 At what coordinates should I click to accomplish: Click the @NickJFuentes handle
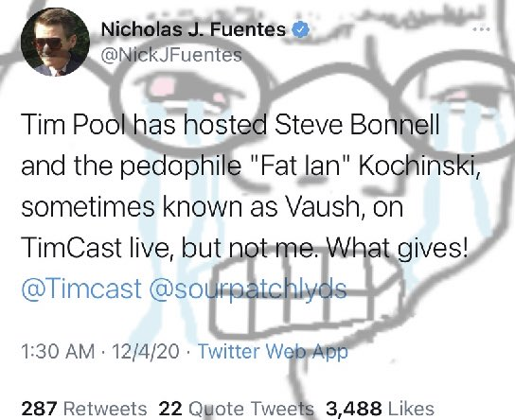171,55
